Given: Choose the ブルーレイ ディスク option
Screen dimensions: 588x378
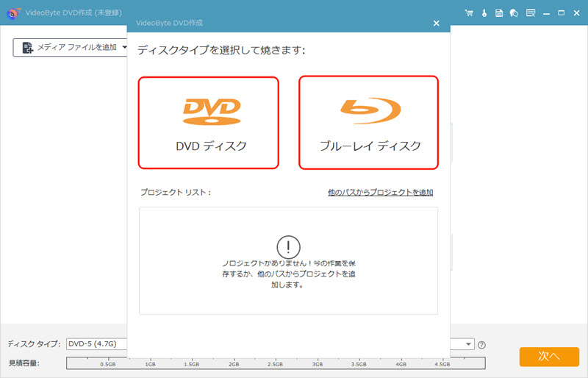Looking at the screenshot, I should tap(369, 123).
